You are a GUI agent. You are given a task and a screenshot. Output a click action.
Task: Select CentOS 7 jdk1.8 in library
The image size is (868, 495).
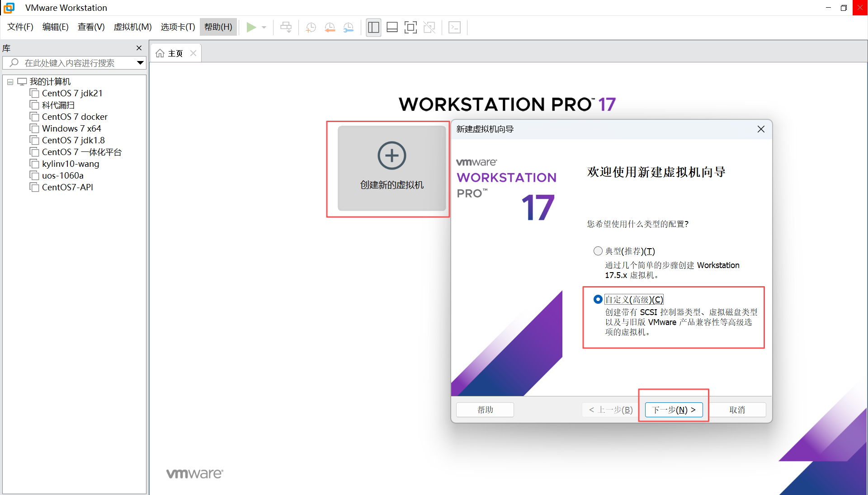73,140
